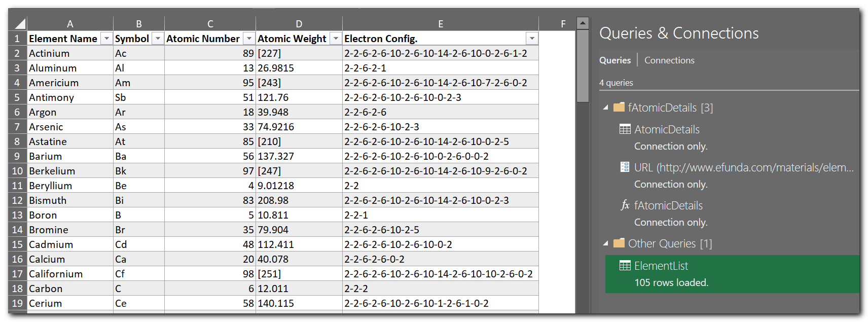Select row 10 header
Screen dimensions: 868x322
tap(17, 171)
